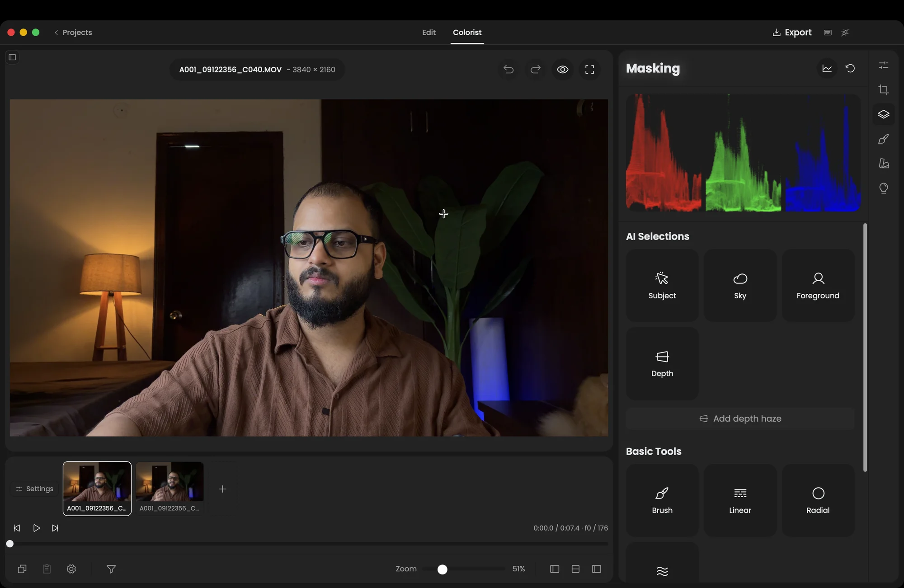Skip to previous frame
This screenshot has height=588, width=904.
coord(17,528)
